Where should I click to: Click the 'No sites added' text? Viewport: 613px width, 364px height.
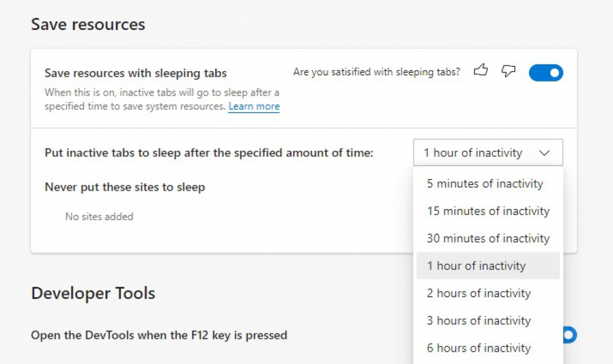(99, 216)
